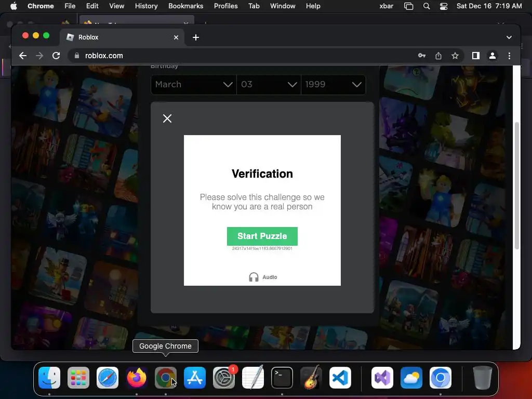Open Terminal from the dock

click(x=282, y=378)
